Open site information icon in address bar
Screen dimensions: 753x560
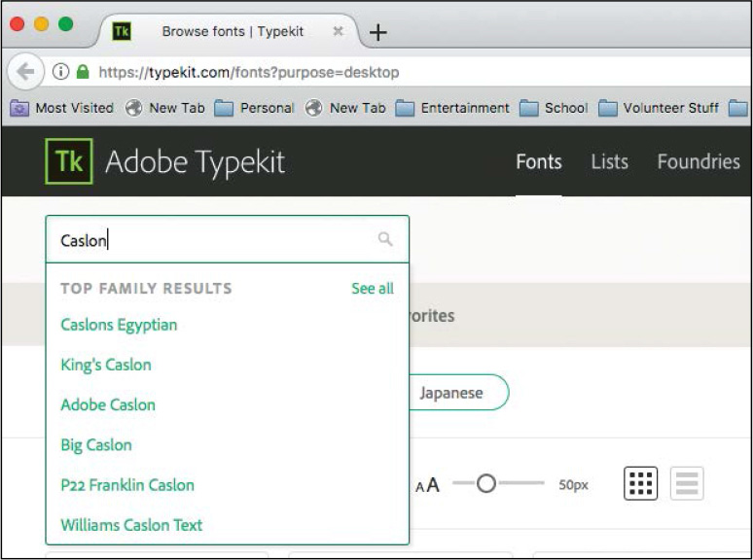tap(60, 72)
